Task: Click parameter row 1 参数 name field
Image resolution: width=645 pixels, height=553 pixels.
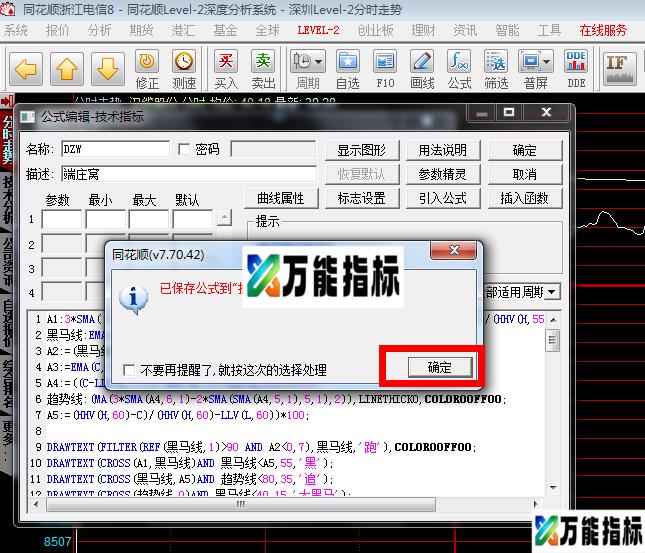Action: (x=62, y=219)
